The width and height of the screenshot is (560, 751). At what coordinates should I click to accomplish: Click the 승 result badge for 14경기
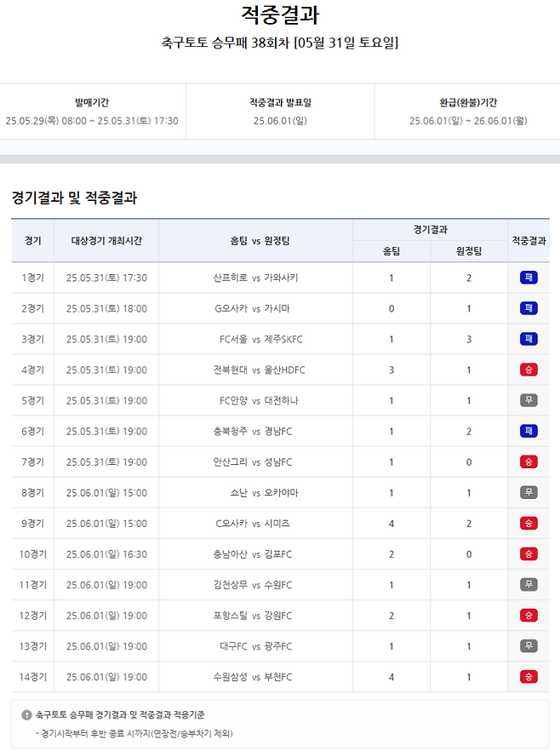(x=529, y=676)
